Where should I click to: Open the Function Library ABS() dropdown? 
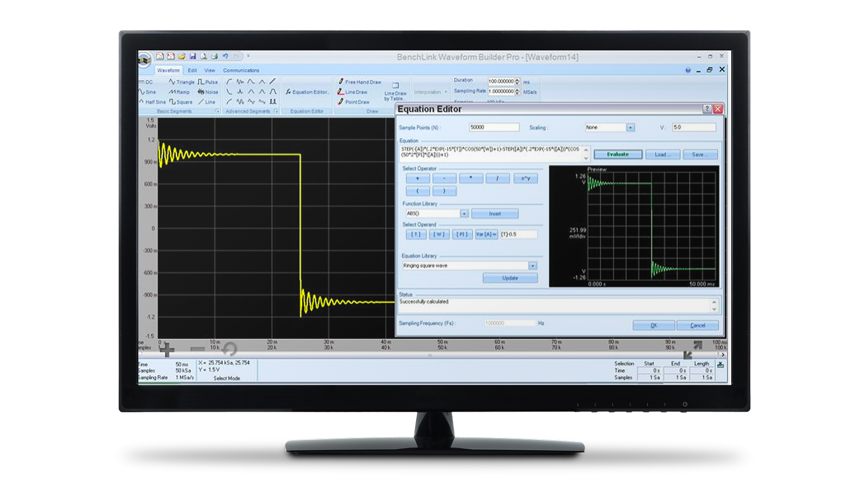click(464, 214)
